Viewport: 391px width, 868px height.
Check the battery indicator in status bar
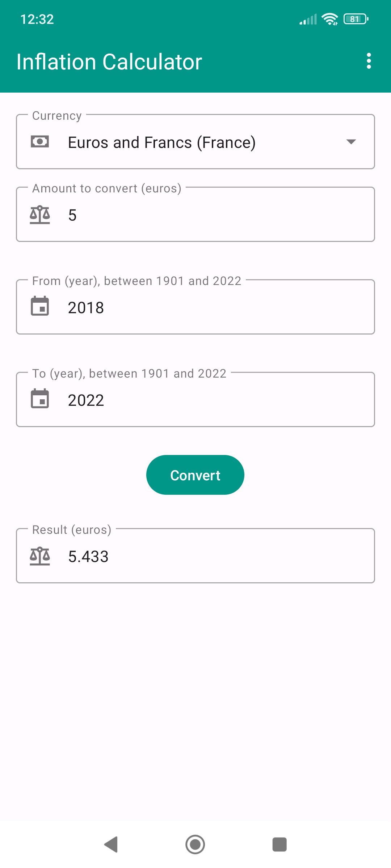pyautogui.click(x=356, y=19)
